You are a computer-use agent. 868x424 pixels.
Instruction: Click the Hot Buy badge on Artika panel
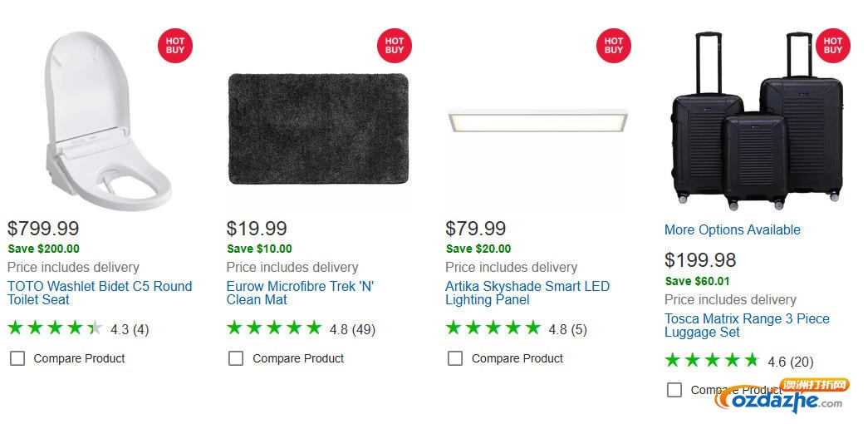pyautogui.click(x=614, y=45)
